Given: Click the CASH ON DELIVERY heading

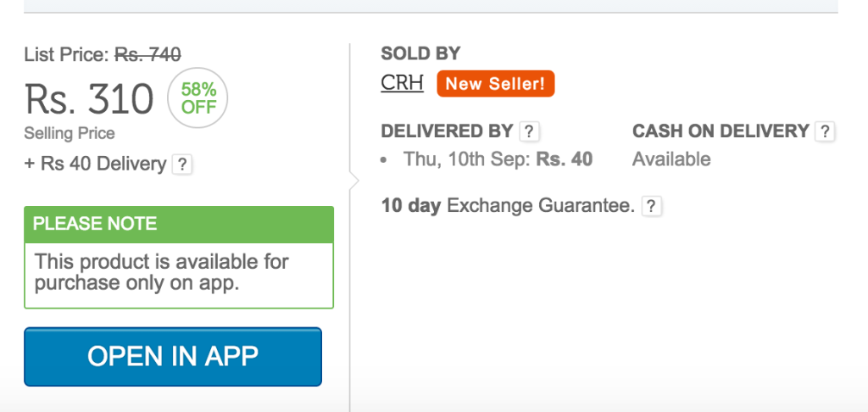Looking at the screenshot, I should tap(721, 131).
